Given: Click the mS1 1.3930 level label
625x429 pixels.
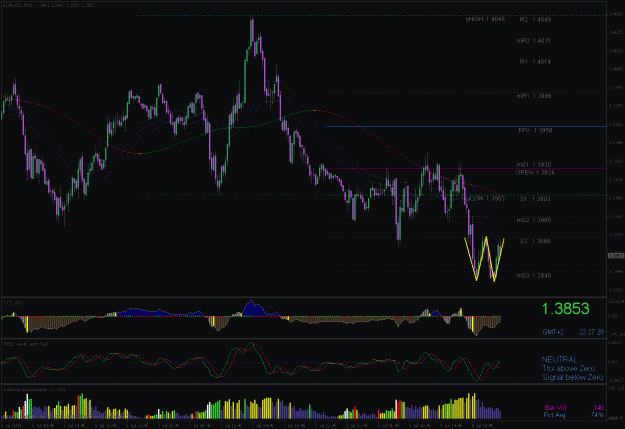Looking at the screenshot, I should pos(534,165).
